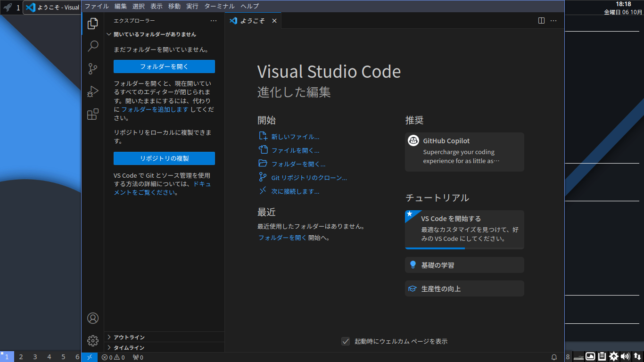Open the ファイル menu
The width and height of the screenshot is (644, 362).
click(97, 6)
